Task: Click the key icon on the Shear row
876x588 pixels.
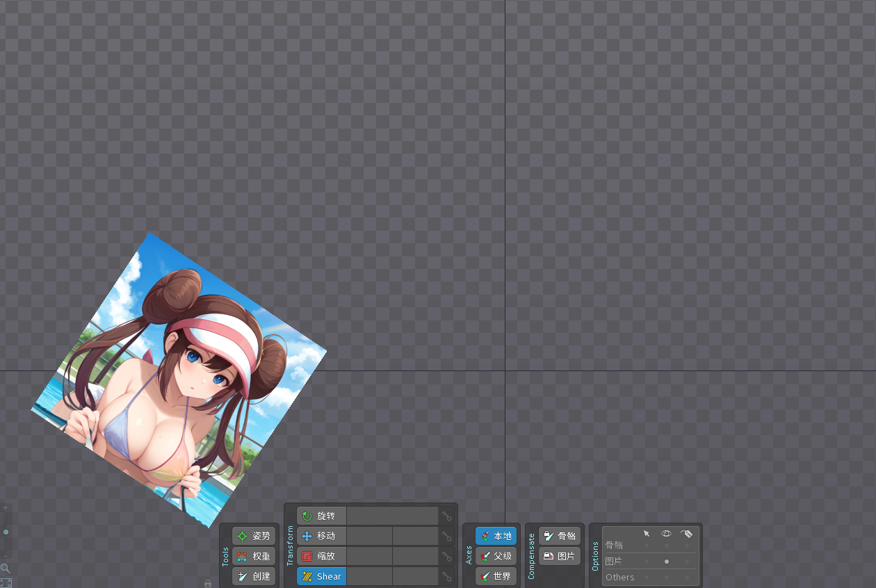Action: pyautogui.click(x=447, y=576)
